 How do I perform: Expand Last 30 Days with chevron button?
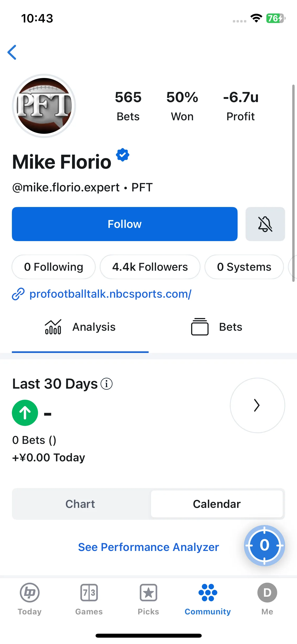(x=257, y=405)
